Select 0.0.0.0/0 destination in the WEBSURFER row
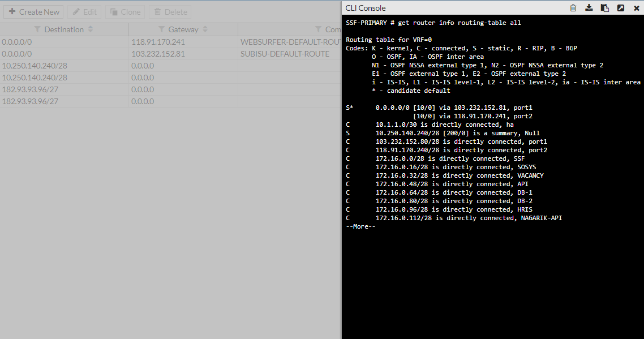The height and width of the screenshot is (339, 644). coord(17,42)
